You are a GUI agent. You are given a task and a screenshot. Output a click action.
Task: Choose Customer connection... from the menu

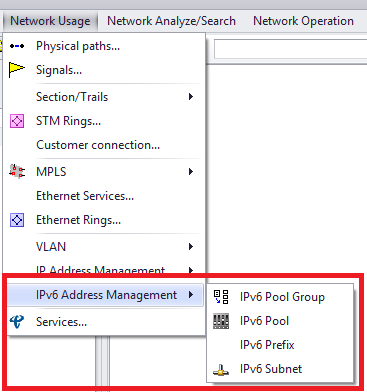point(98,145)
